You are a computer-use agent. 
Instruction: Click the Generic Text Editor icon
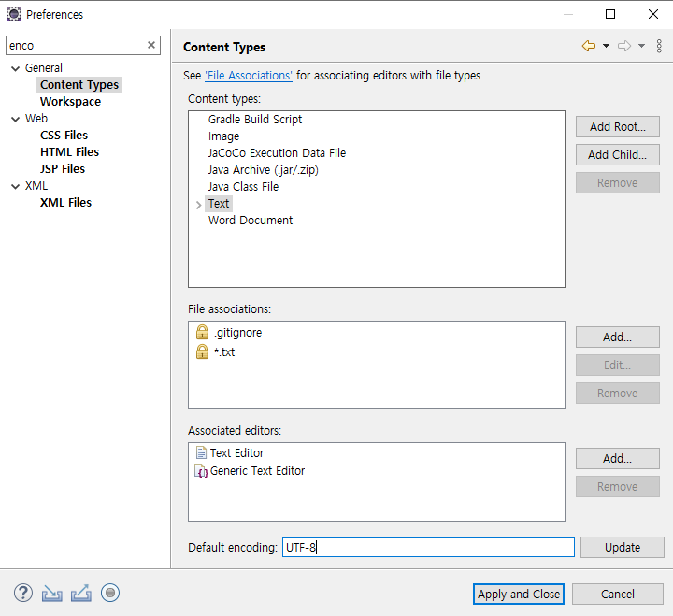point(201,471)
